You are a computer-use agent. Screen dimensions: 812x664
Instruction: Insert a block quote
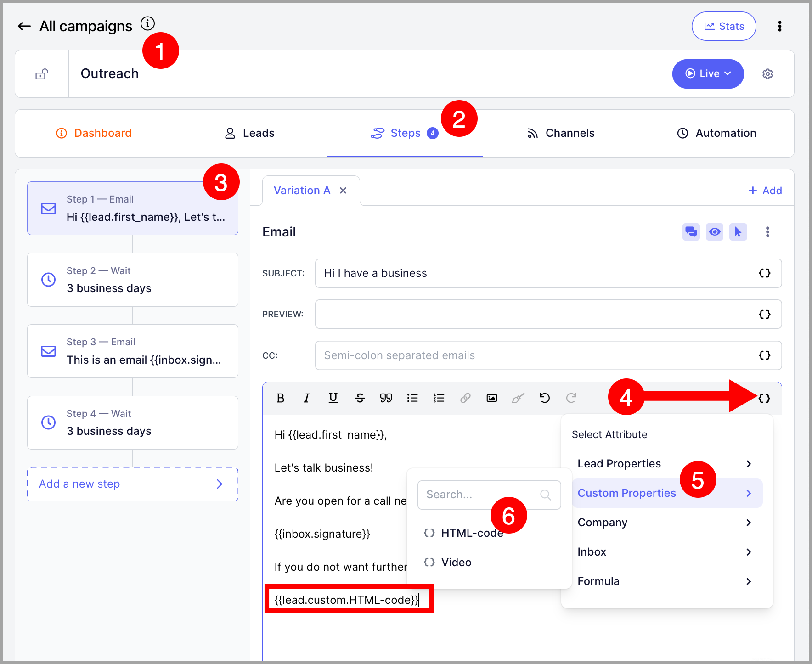point(386,398)
